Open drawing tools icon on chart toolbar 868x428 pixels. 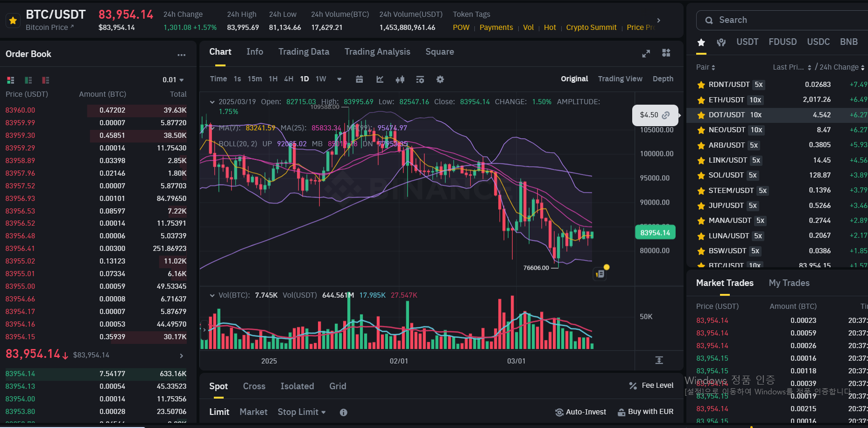coord(380,79)
